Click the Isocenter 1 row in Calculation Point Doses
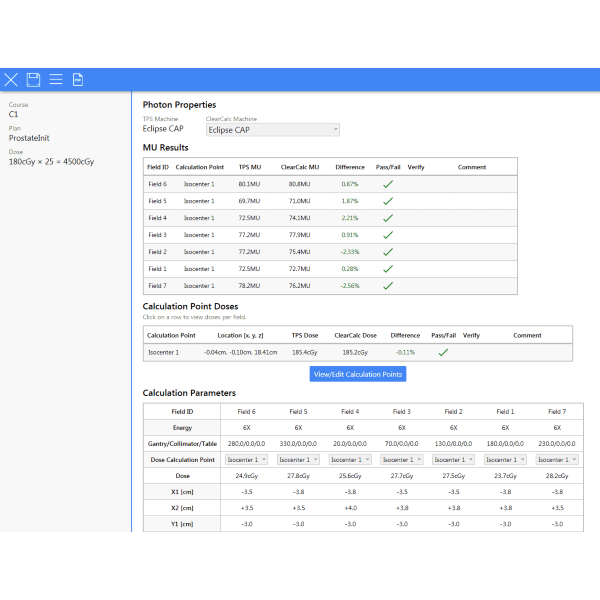The width and height of the screenshot is (600, 600). (358, 352)
